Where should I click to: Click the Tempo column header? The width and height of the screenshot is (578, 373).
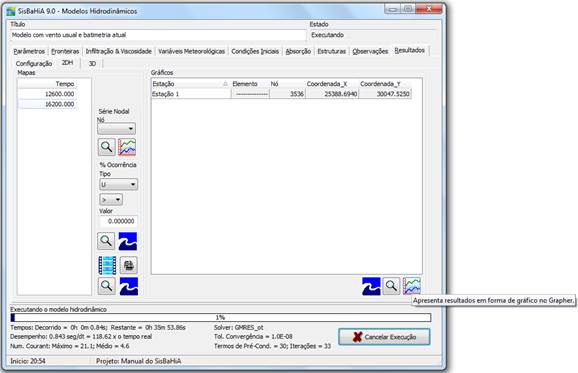click(x=47, y=84)
